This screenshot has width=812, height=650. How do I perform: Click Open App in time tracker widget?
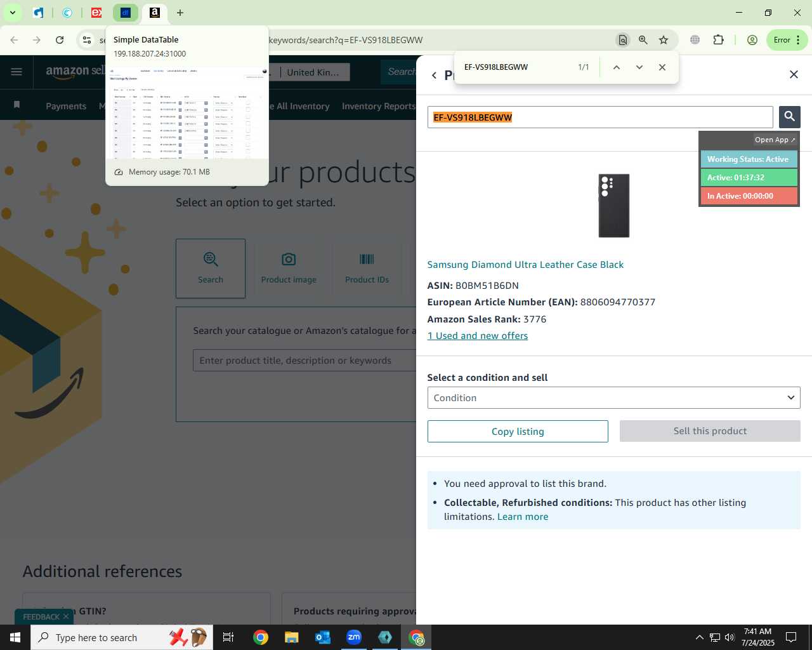click(x=775, y=140)
